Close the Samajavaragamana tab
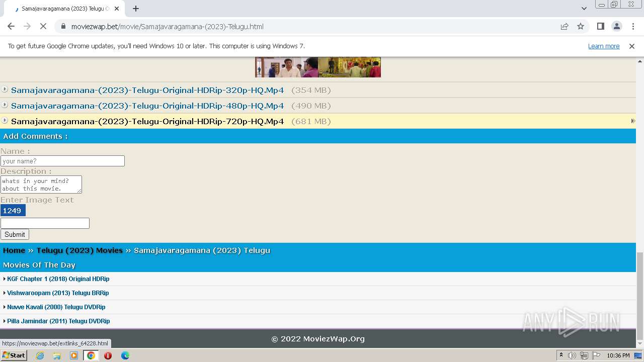 [117, 9]
